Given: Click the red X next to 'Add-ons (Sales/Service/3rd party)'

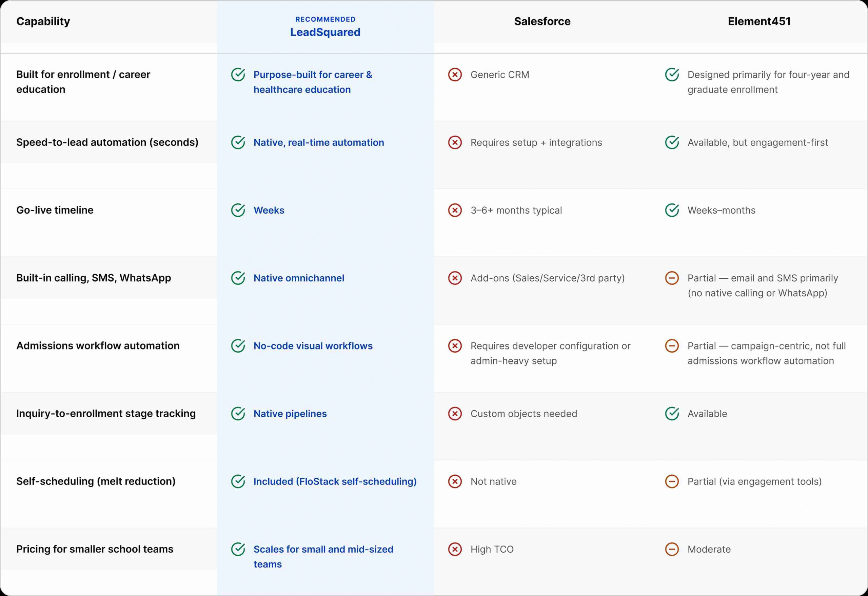Looking at the screenshot, I should click(x=455, y=278).
